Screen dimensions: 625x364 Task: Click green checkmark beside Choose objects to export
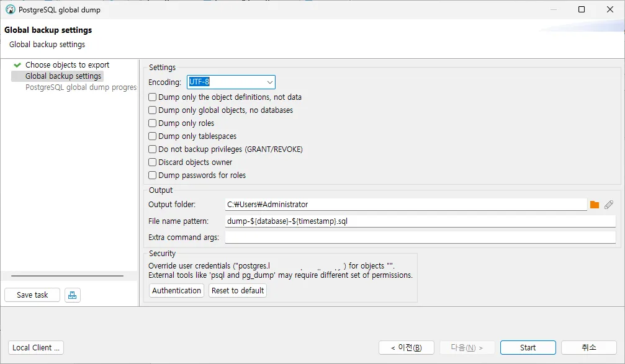click(19, 64)
